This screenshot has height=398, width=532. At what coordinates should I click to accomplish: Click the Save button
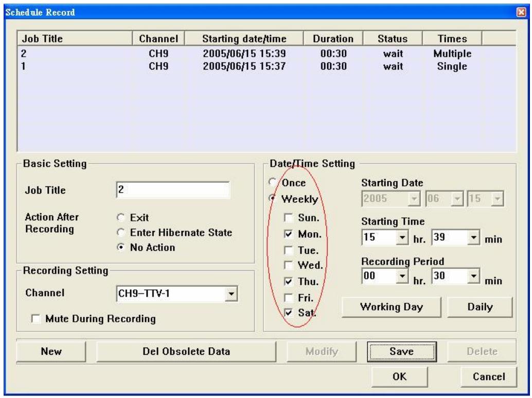coord(402,352)
